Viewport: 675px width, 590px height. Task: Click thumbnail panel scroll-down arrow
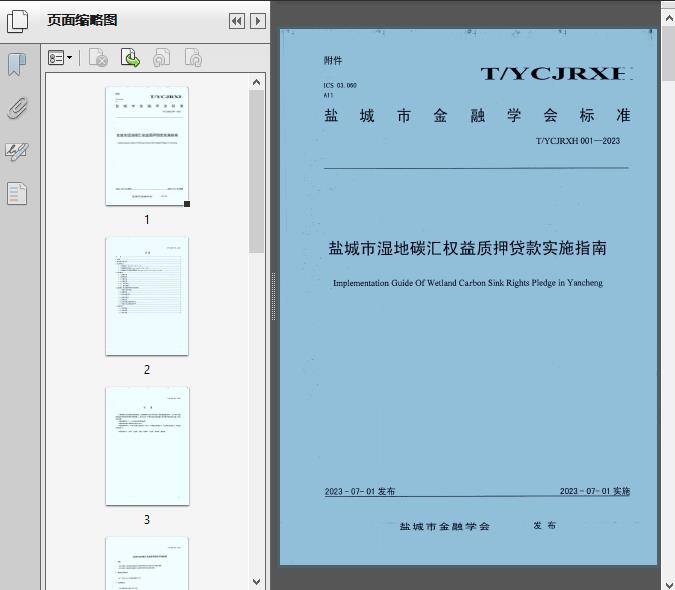point(257,581)
